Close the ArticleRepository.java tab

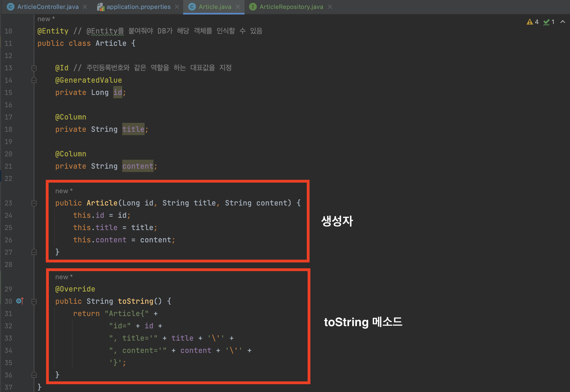point(330,7)
